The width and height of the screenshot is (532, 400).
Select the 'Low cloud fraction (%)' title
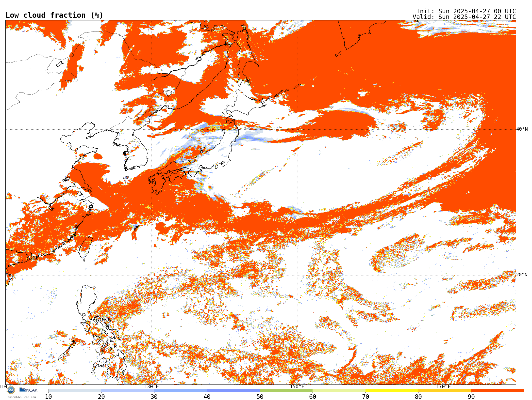(54, 15)
